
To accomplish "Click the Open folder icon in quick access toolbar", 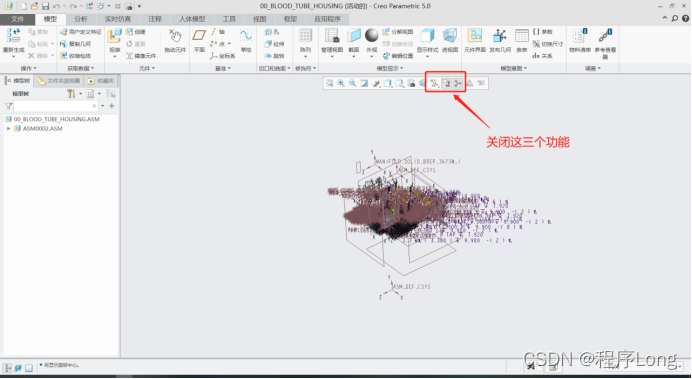I will pos(34,6).
